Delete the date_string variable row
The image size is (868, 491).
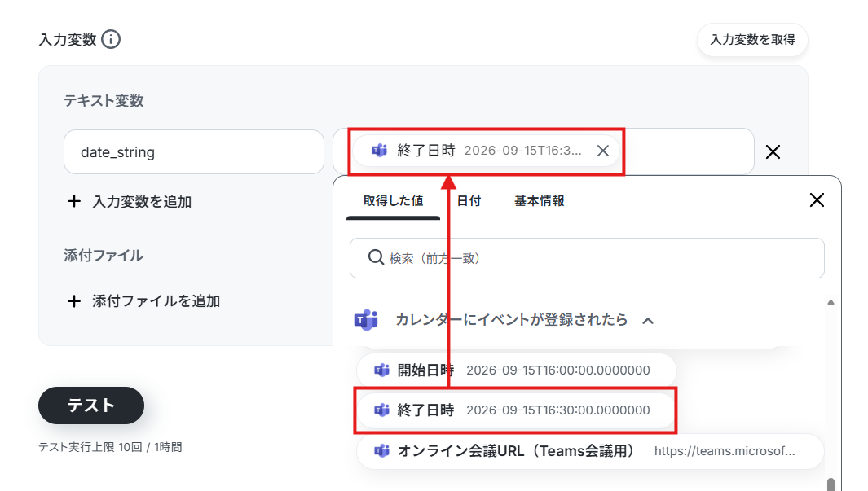pyautogui.click(x=773, y=152)
